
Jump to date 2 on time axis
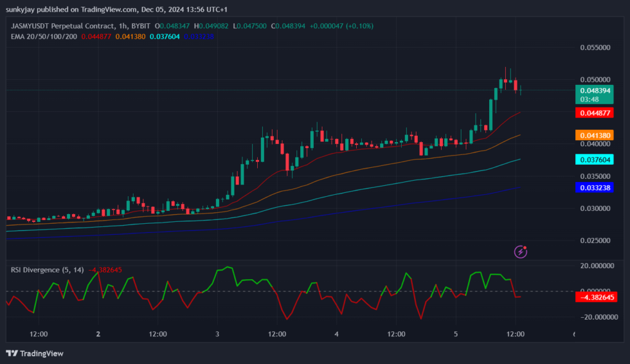click(x=98, y=334)
